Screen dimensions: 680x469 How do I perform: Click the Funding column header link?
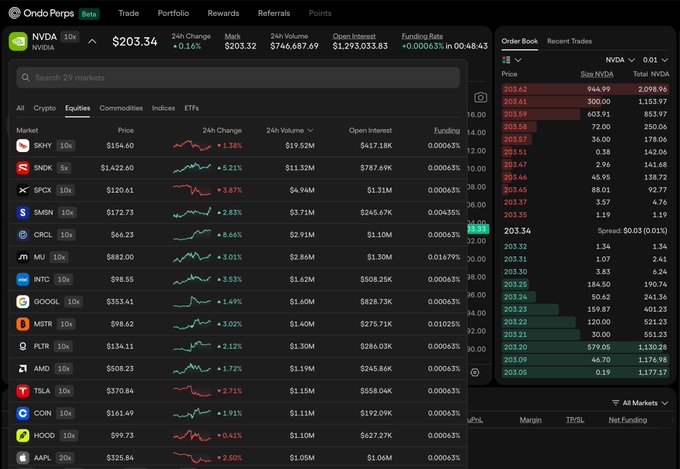tap(447, 131)
